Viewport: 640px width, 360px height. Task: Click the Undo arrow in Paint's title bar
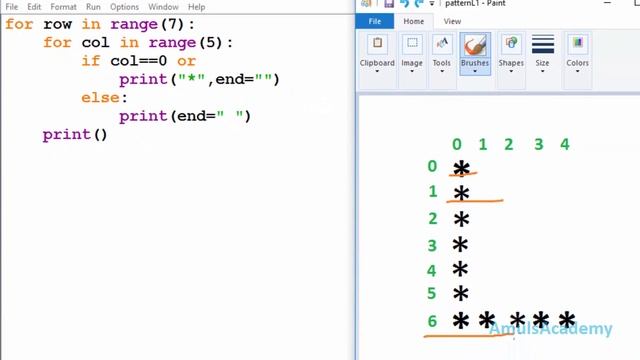tap(404, 4)
